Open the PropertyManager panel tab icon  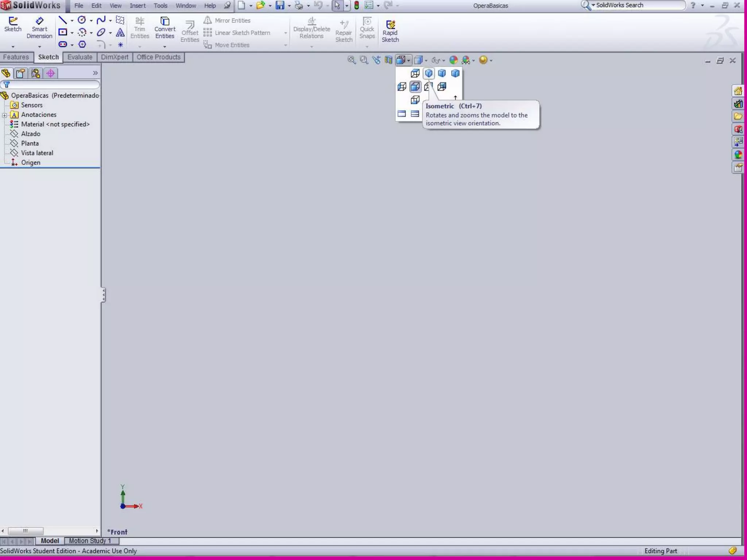pyautogui.click(x=20, y=73)
